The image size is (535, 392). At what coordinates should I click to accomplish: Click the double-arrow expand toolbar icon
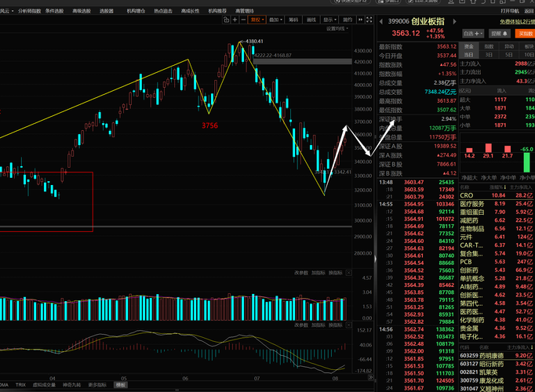coord(360,20)
